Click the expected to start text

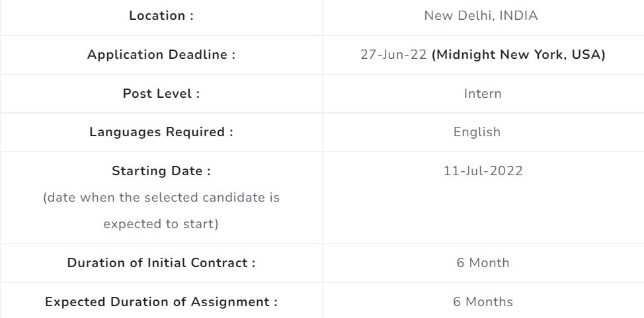(x=161, y=224)
